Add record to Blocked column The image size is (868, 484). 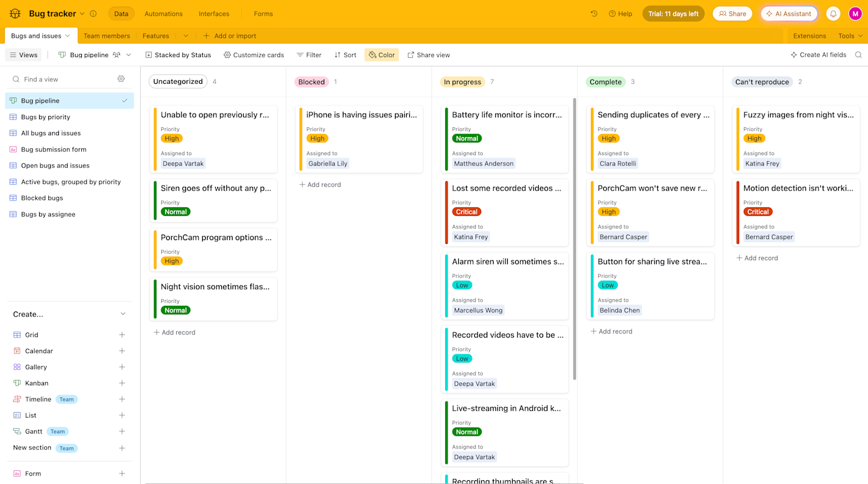320,185
